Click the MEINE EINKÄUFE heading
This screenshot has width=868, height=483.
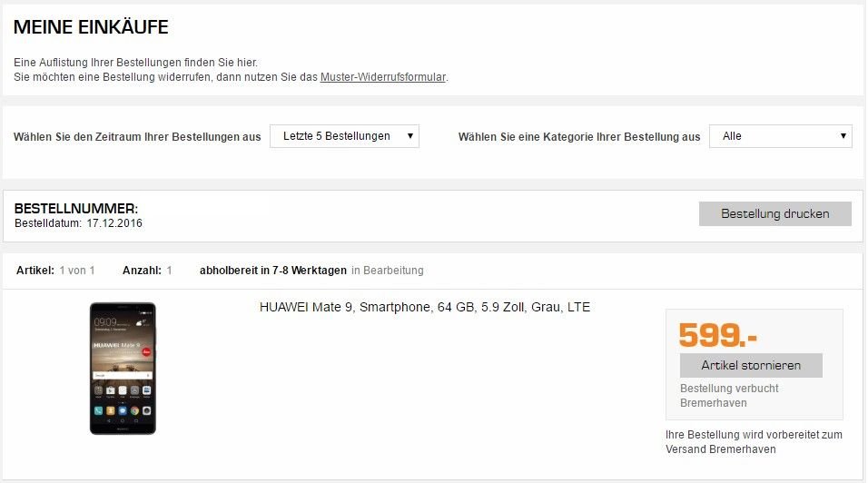click(91, 27)
